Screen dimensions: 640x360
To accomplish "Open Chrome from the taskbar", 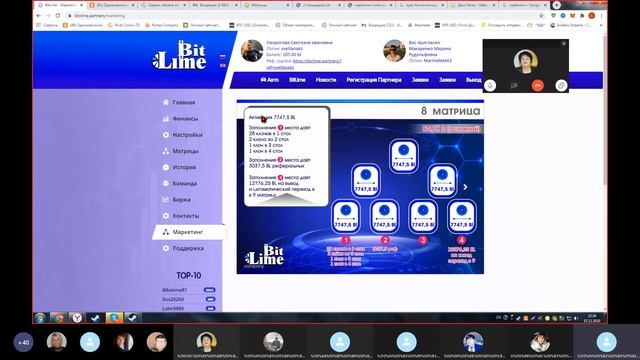I will click(x=58, y=318).
